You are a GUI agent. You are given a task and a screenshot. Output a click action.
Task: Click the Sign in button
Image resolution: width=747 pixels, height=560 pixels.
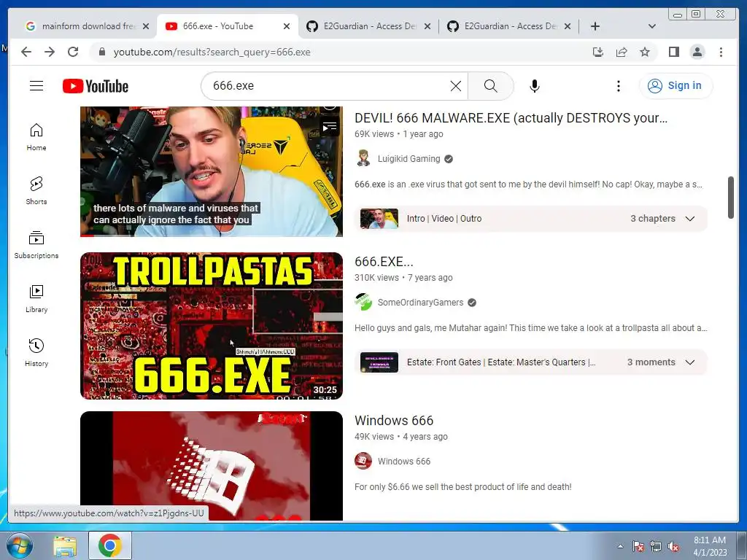click(676, 86)
